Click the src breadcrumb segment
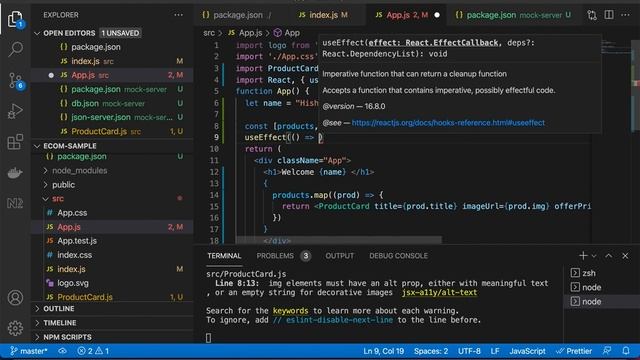The width and height of the screenshot is (640, 360). pyautogui.click(x=209, y=33)
